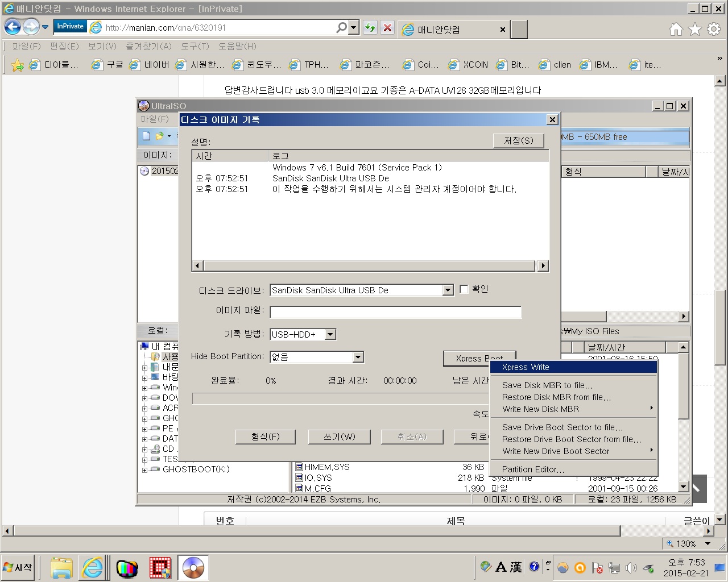This screenshot has width=728, height=582.
Task: Open the IE address bar dropdown arrow
Action: click(x=354, y=27)
